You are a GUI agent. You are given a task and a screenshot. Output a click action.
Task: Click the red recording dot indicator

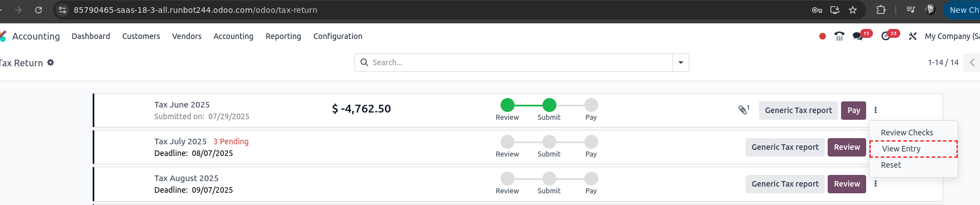point(822,36)
